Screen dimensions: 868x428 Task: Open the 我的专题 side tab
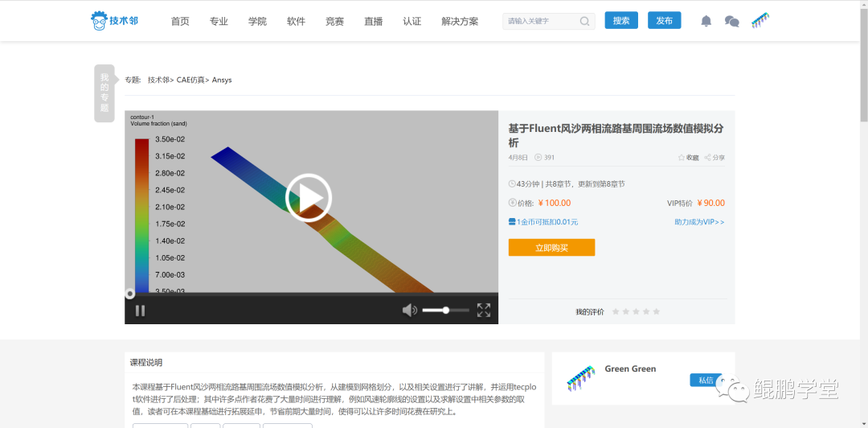coord(104,93)
